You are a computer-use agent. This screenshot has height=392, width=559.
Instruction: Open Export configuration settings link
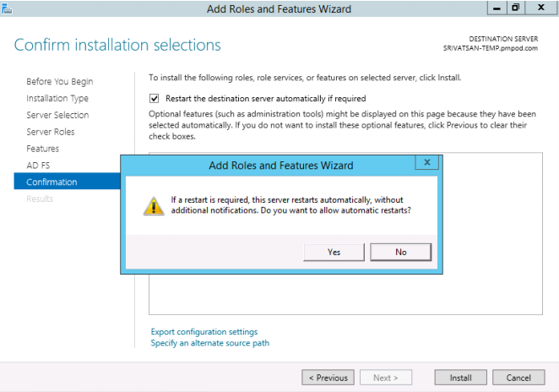[204, 332]
